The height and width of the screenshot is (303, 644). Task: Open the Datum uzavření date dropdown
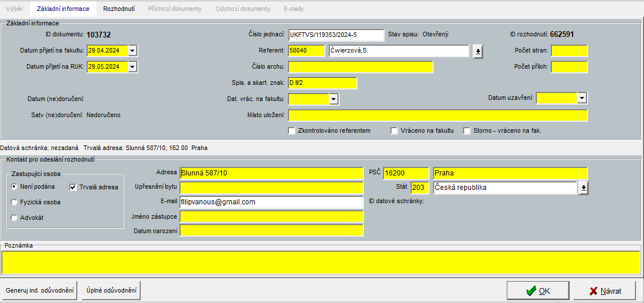[582, 98]
